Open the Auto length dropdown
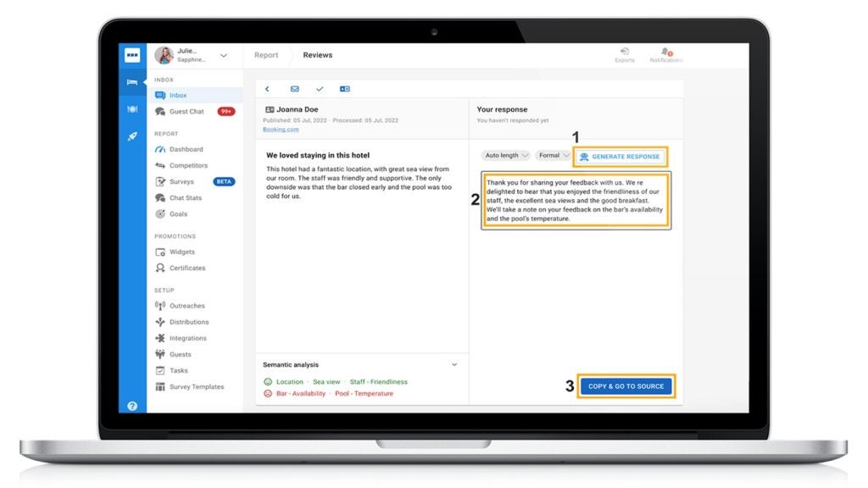This screenshot has height=488, width=868. coord(506,156)
